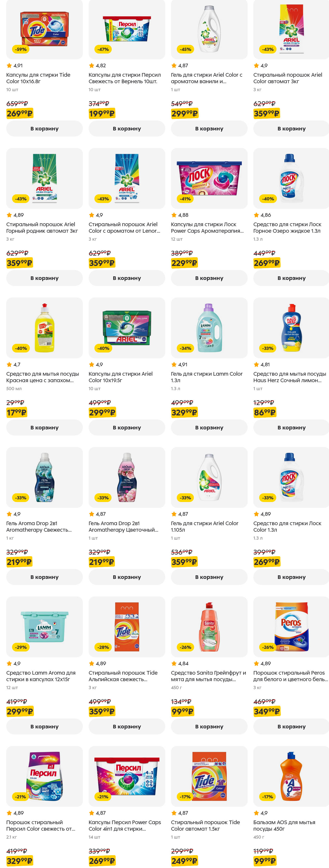
Task: Add Ariel Горный родник powder to cart
Action: 44,278
